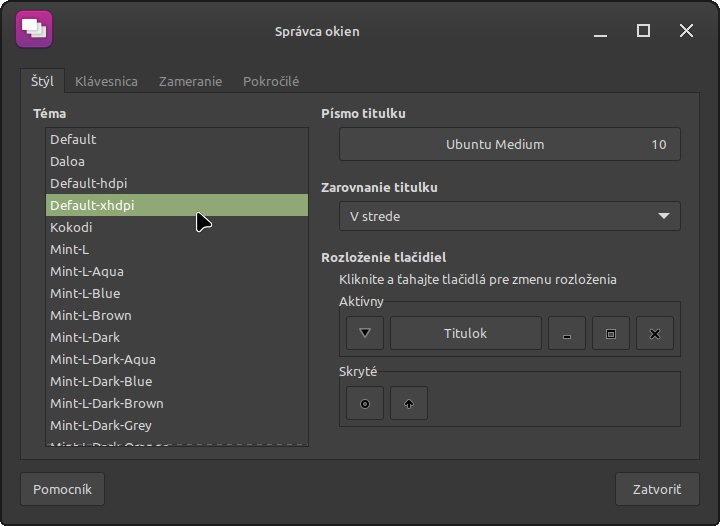Click the close X icon in Aktívny layout

(x=655, y=333)
